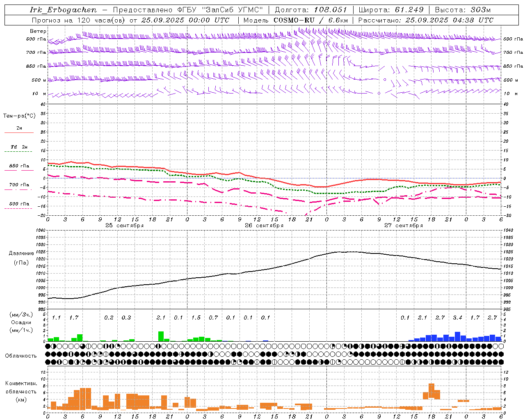Click the "700 гПа" label in temperature legend

click(19, 185)
